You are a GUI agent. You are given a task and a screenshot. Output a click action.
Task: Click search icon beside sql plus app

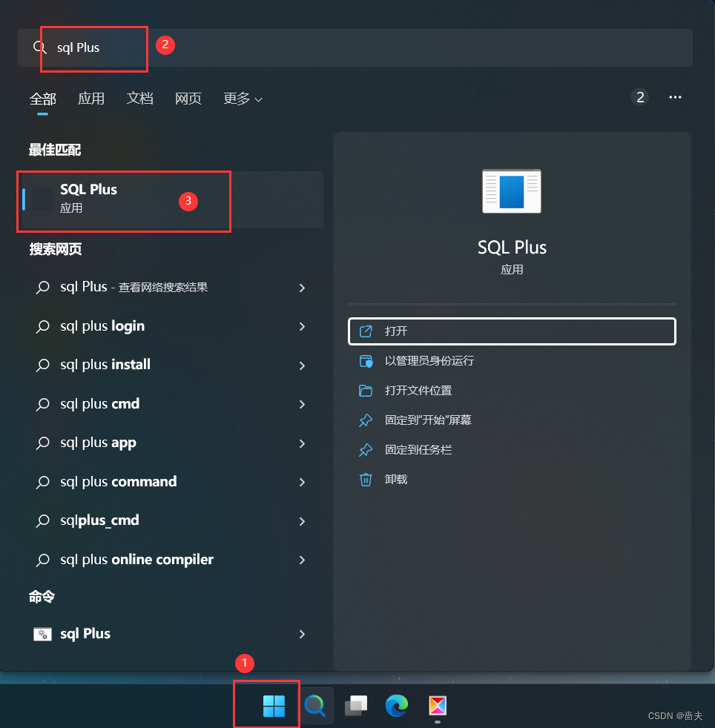tap(43, 443)
